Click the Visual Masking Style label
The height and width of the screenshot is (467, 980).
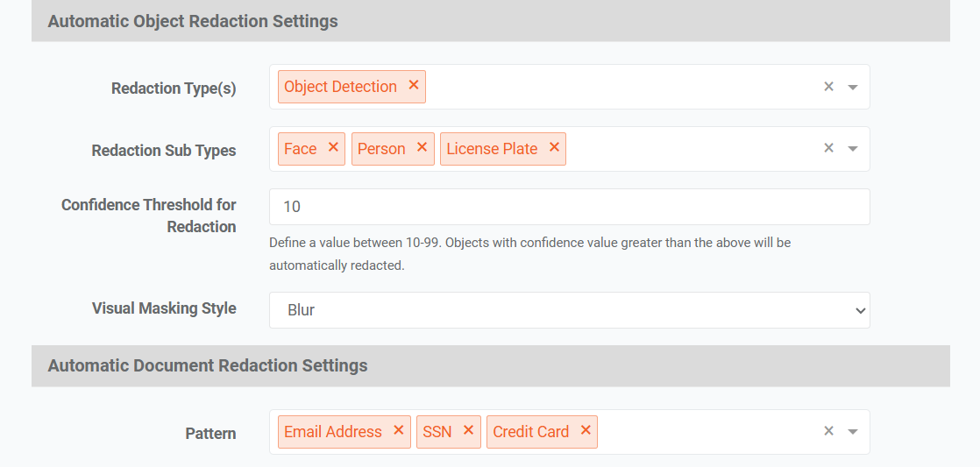click(164, 308)
